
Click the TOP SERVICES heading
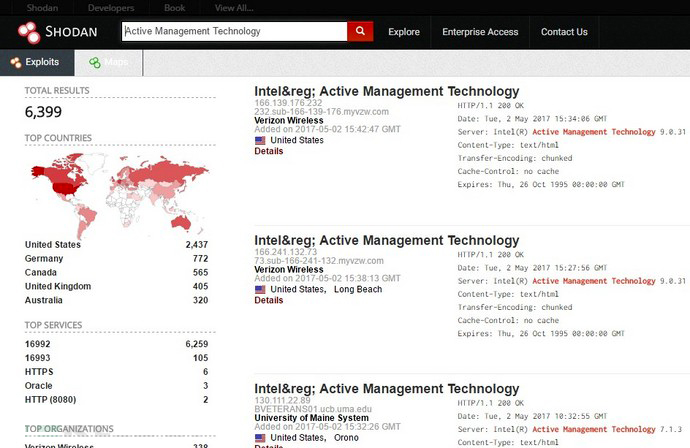point(53,325)
